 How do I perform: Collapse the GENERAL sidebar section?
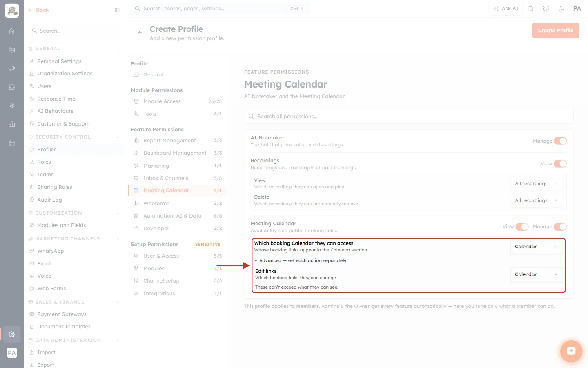(118, 49)
